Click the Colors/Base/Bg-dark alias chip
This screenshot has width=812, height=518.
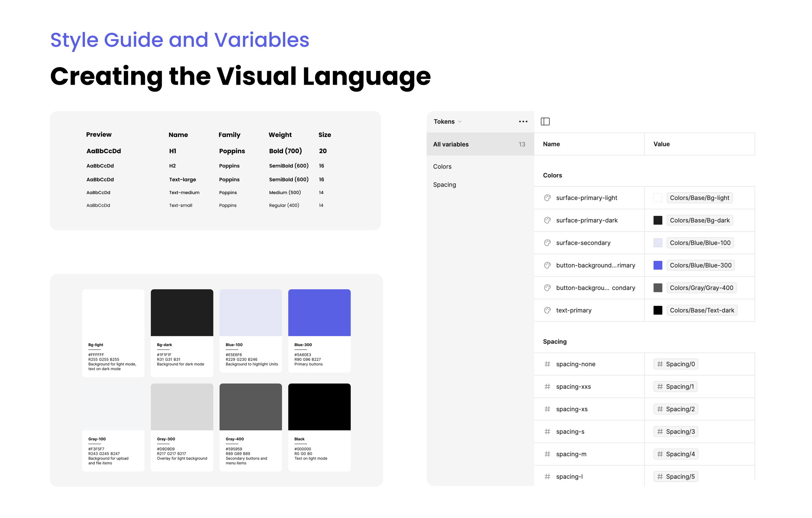(699, 220)
